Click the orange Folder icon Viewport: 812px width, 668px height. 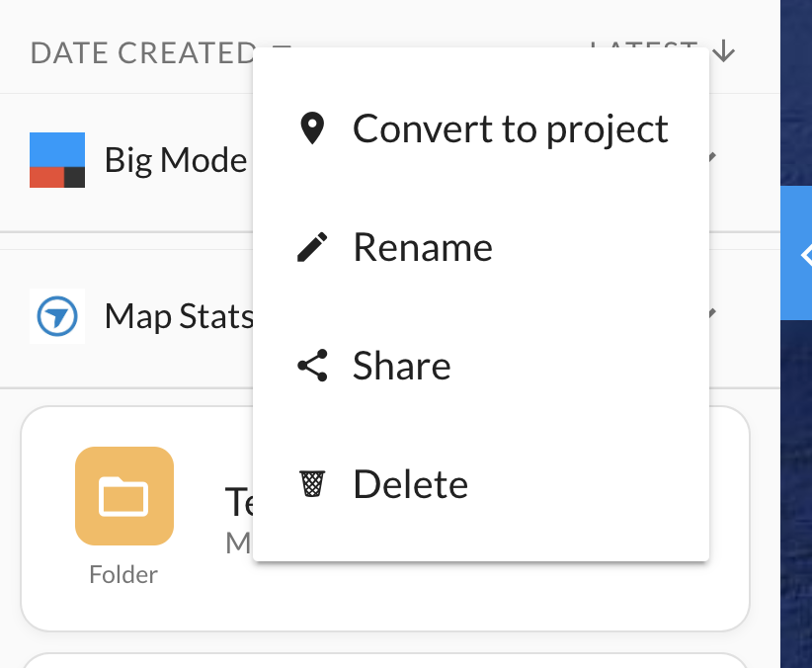click(124, 496)
